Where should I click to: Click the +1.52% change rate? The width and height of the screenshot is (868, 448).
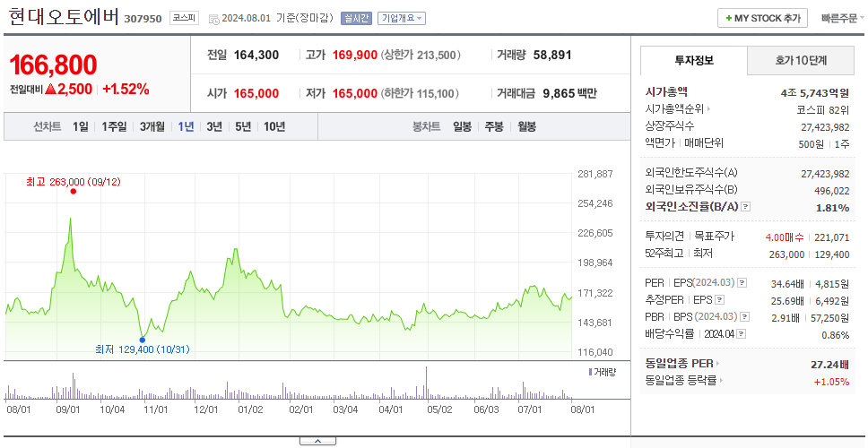tap(126, 89)
